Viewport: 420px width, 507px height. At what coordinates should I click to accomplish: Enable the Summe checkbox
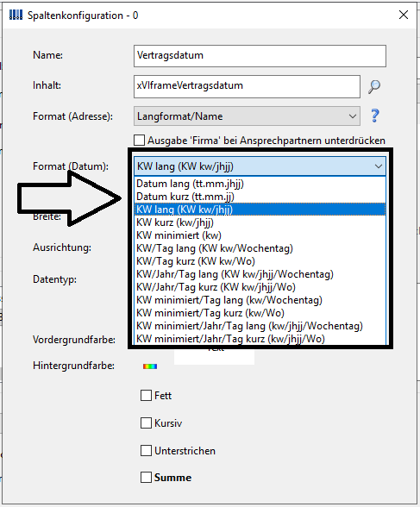[146, 478]
